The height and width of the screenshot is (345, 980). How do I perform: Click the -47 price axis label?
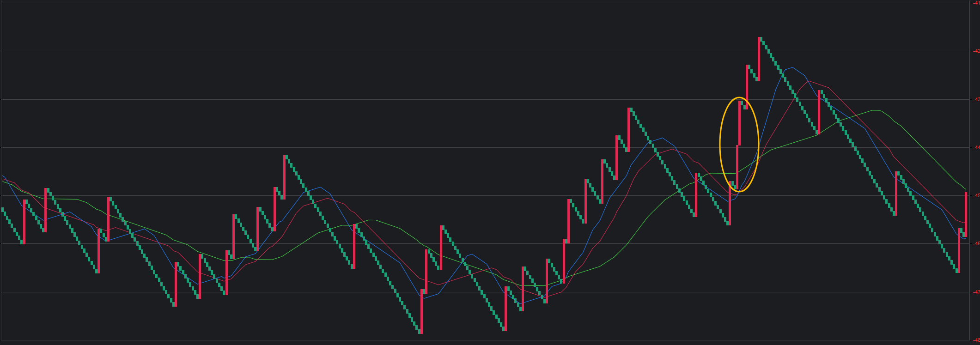(x=976, y=292)
